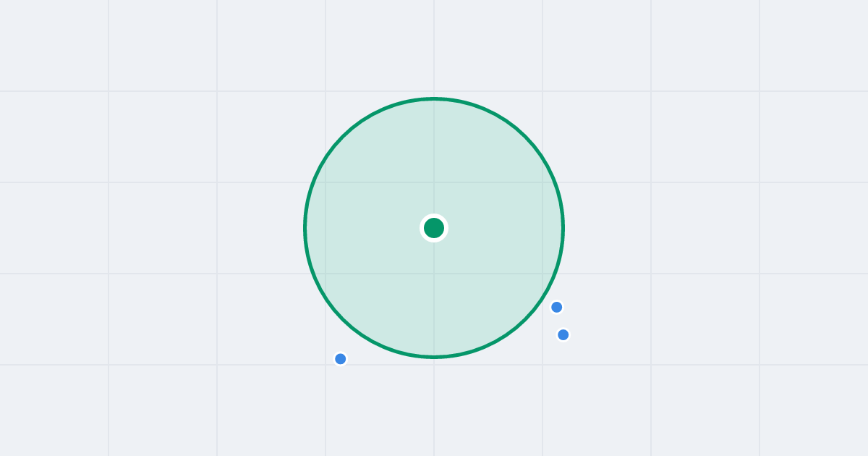The image size is (868, 456).
Task: Click the green center marker of the circle
Action: 434,228
